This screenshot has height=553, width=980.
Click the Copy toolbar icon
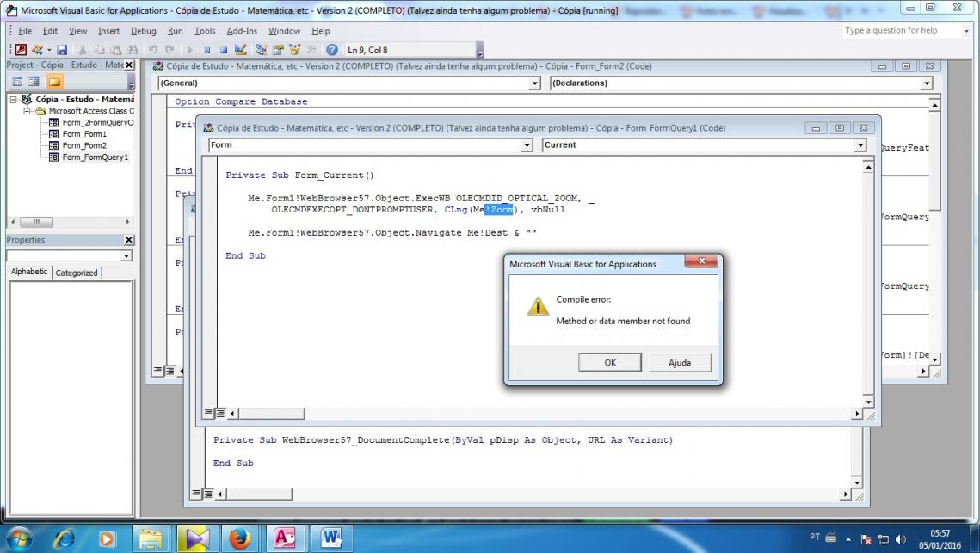[x=99, y=49]
